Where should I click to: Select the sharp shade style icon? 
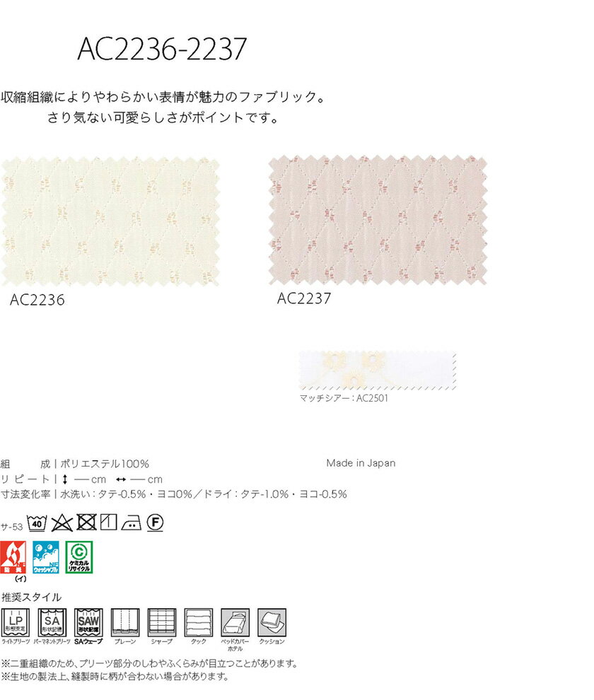[x=162, y=622]
